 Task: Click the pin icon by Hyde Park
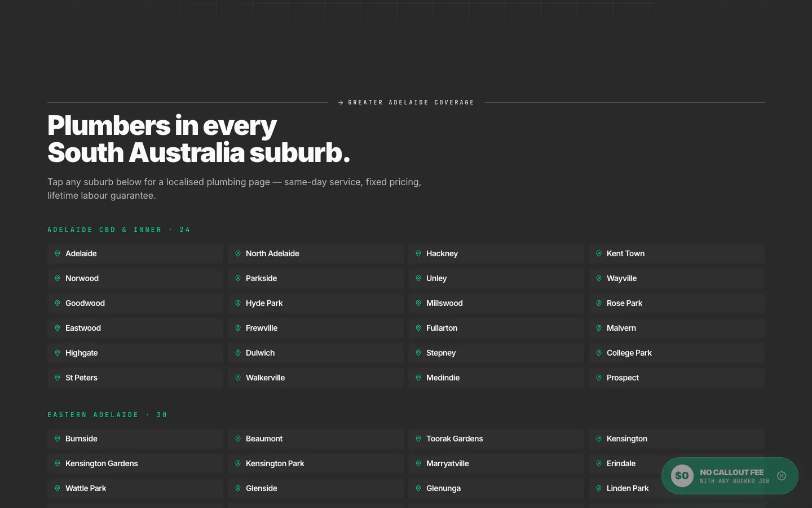pyautogui.click(x=238, y=303)
